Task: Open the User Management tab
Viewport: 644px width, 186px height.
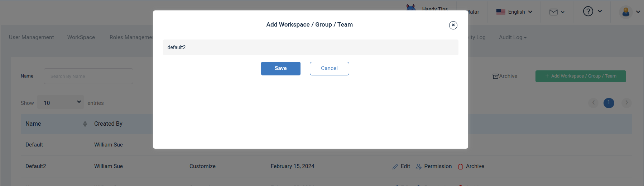Action: (x=32, y=37)
